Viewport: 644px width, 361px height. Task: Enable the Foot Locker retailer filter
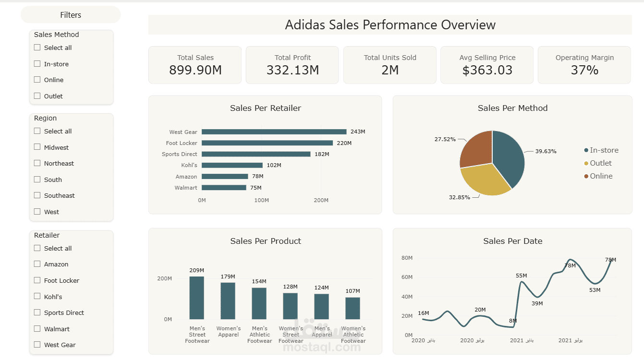pos(37,280)
